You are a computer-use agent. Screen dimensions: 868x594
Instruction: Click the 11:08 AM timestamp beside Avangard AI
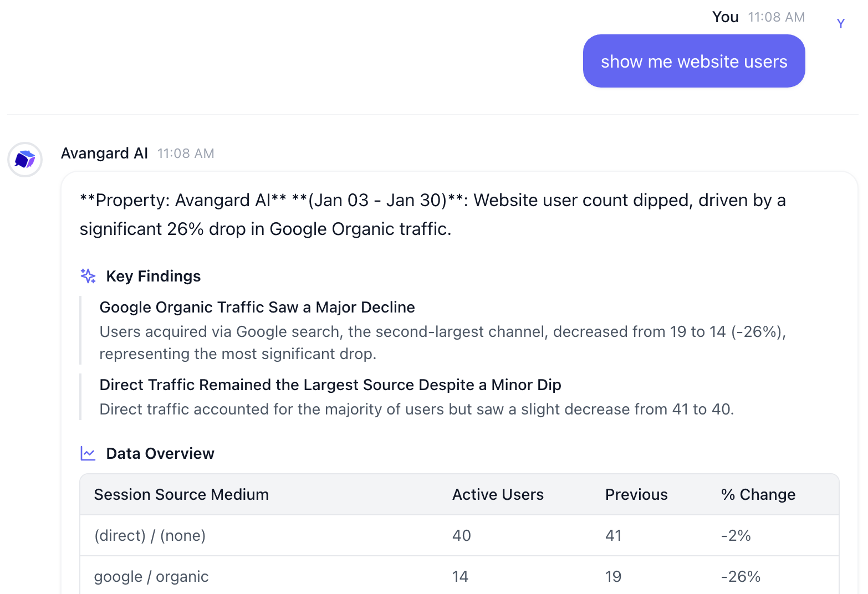186,153
